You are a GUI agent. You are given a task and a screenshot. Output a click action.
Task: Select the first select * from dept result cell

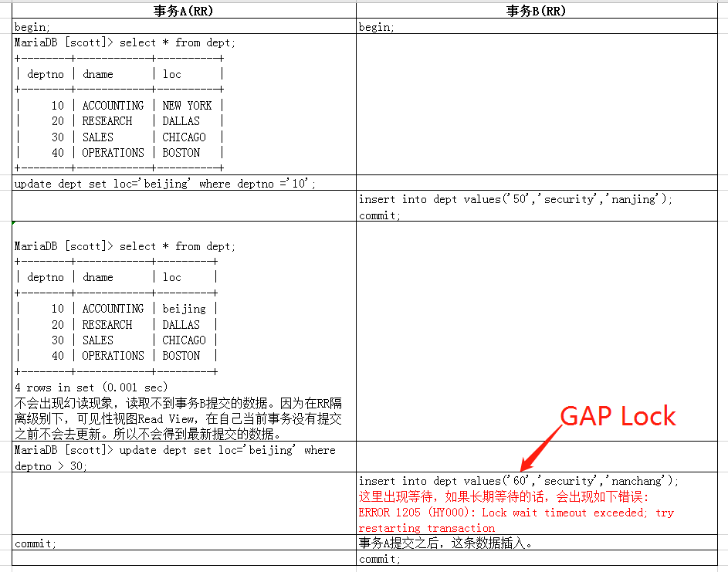pyautogui.click(x=184, y=104)
